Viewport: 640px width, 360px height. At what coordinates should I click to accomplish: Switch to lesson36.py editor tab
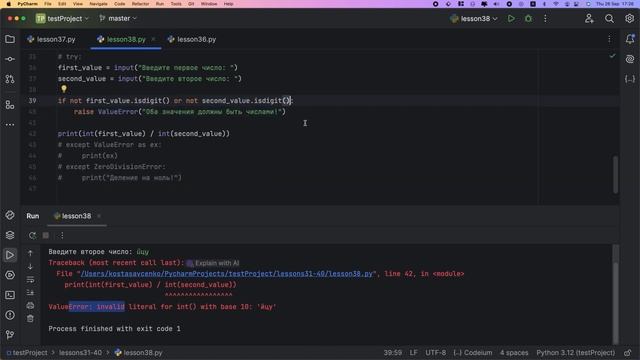pyautogui.click(x=192, y=39)
